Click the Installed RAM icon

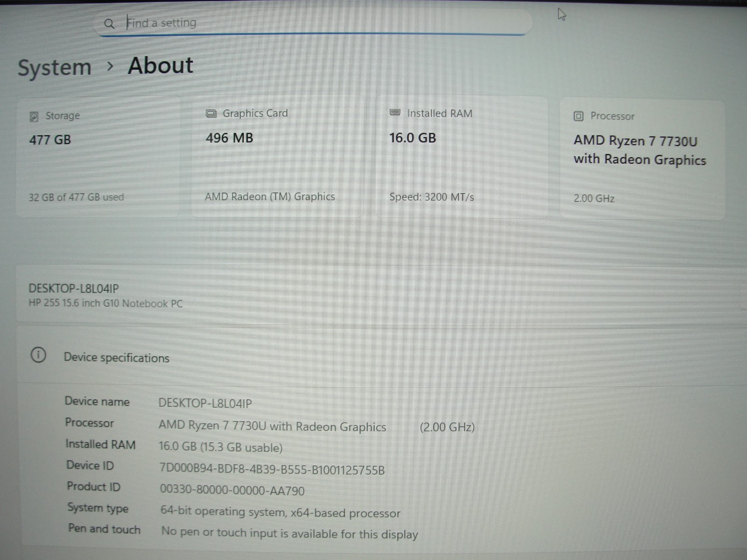(x=395, y=112)
